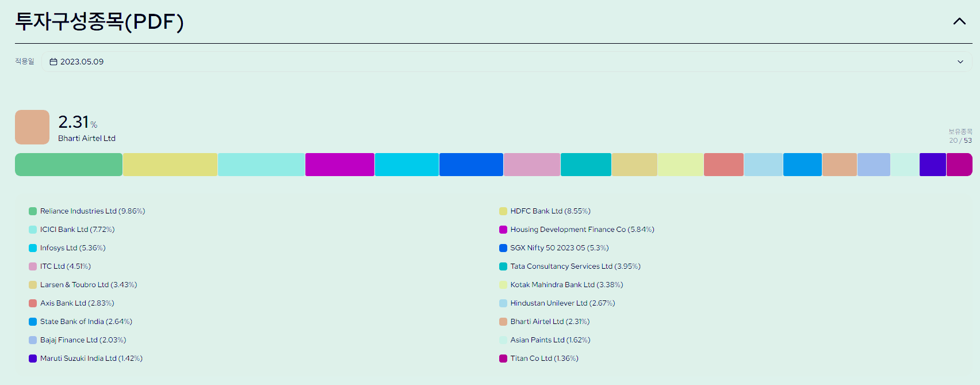This screenshot has width=980, height=385.
Task: Click Reliance Industries Ltd (9.86%) legend text
Action: click(93, 211)
